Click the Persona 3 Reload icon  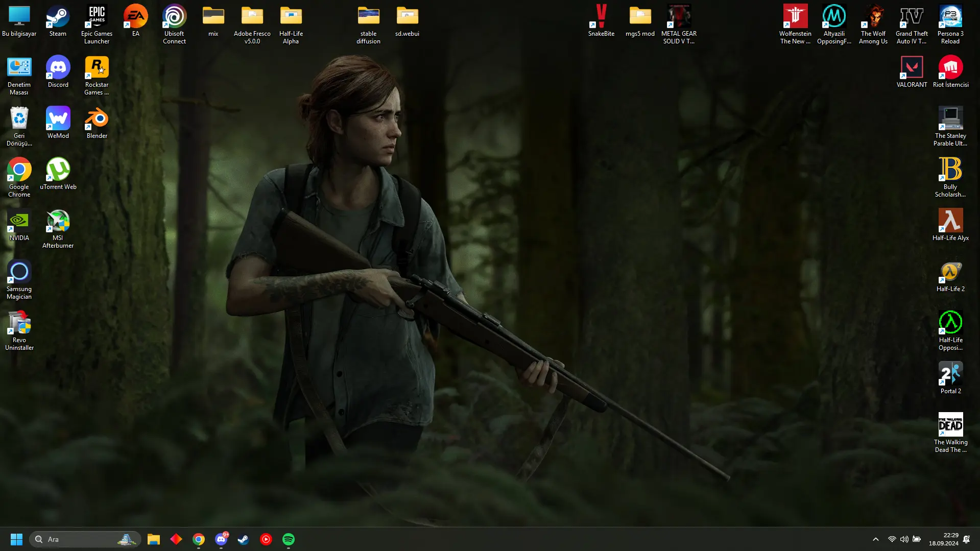tap(951, 25)
